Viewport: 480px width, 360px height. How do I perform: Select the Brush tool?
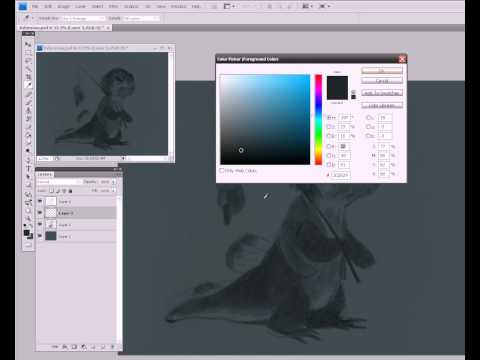tap(28, 102)
